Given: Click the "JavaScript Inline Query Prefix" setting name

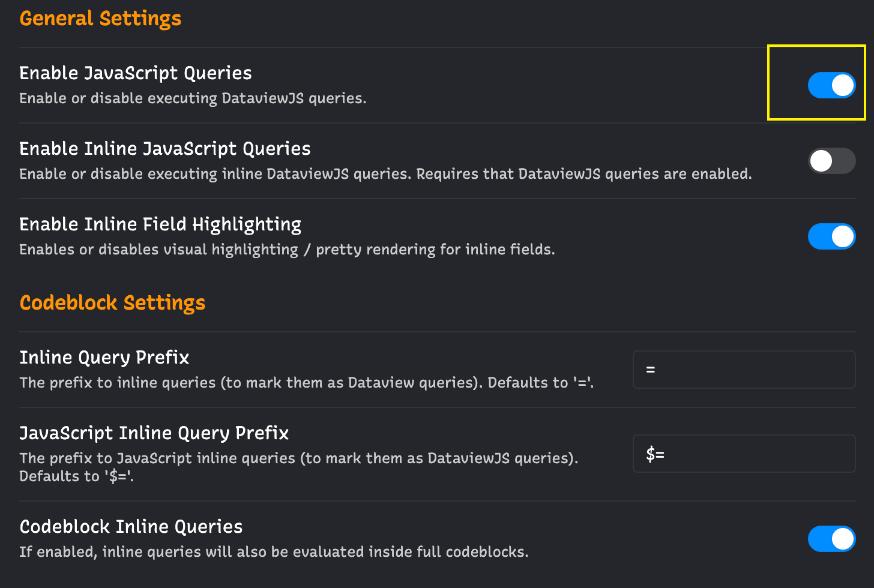Looking at the screenshot, I should [x=154, y=433].
